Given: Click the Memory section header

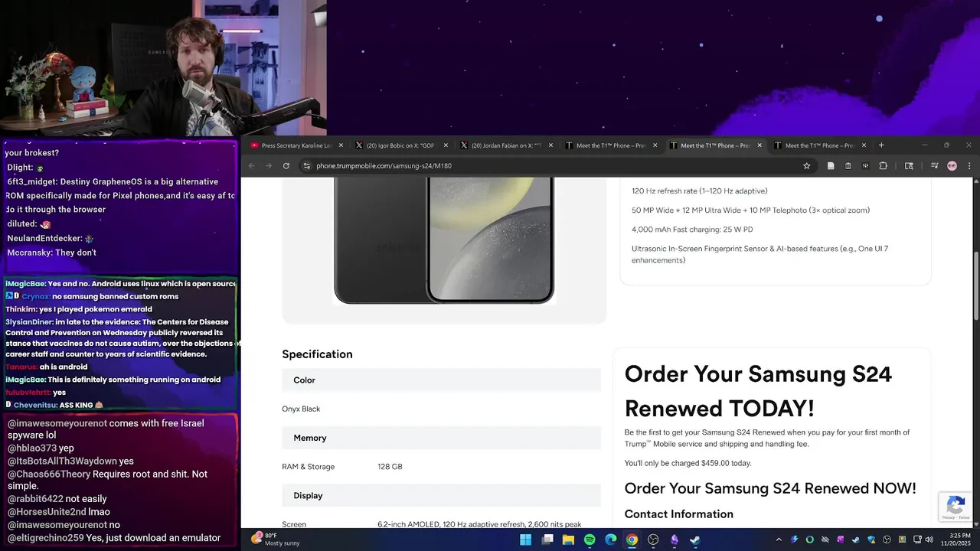Looking at the screenshot, I should [441, 438].
